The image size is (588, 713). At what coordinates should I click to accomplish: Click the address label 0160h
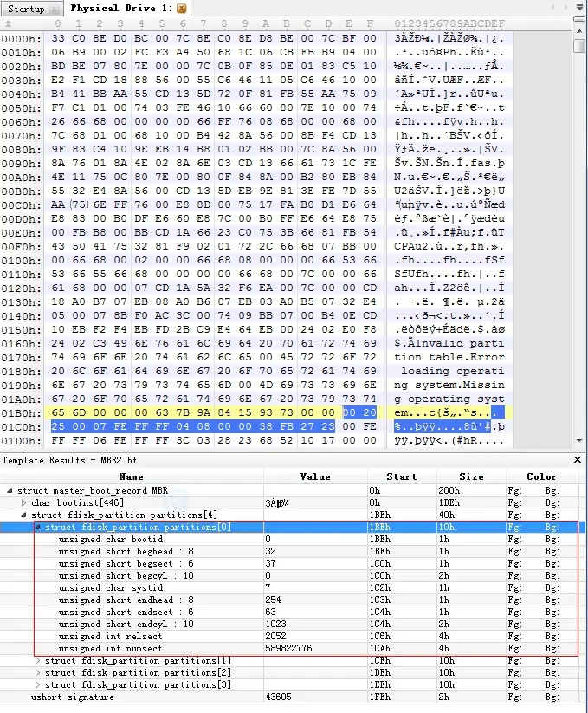[x=21, y=344]
